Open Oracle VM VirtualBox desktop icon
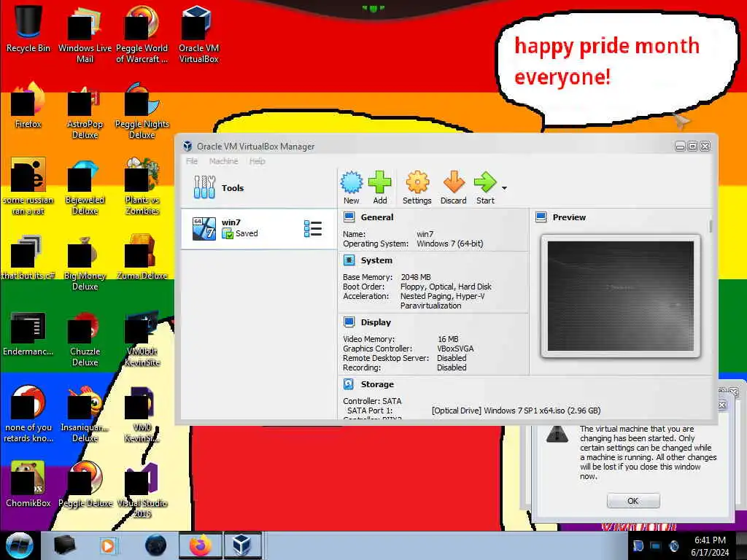 click(x=198, y=34)
